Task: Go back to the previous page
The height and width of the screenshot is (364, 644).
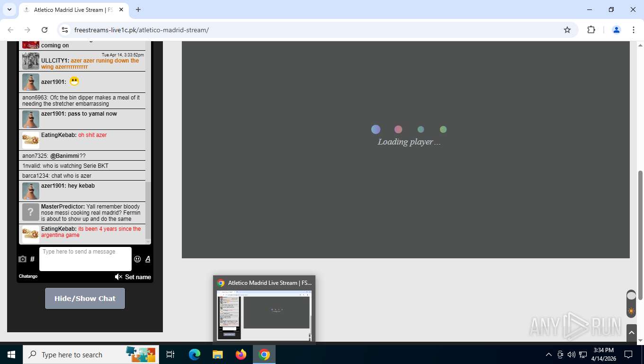Action: click(10, 30)
